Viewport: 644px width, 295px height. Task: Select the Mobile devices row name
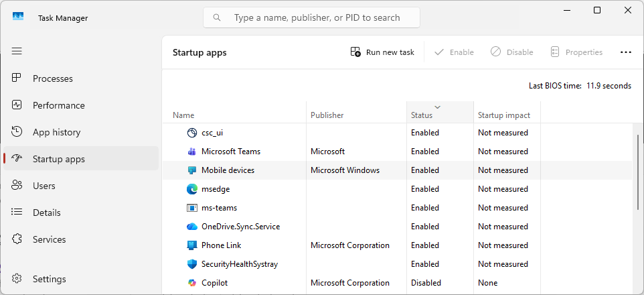[228, 170]
